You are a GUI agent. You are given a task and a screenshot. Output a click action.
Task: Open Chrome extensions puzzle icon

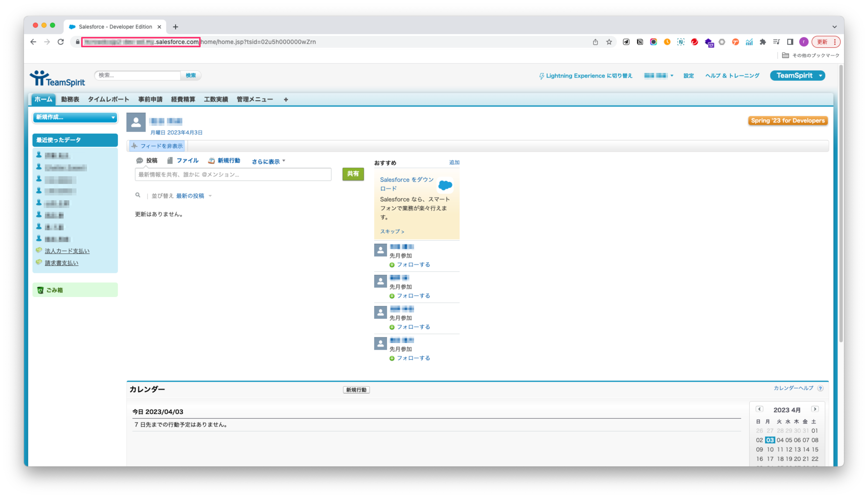[x=762, y=42]
